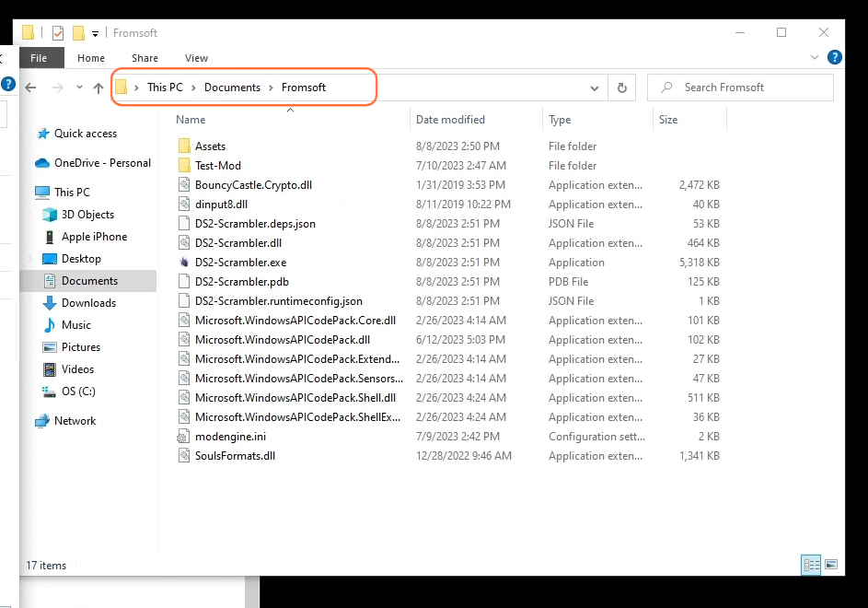Select the Microsoft.WindowsAPICodePack.Shell.dll file icon
This screenshot has height=608, width=868.
(x=184, y=398)
